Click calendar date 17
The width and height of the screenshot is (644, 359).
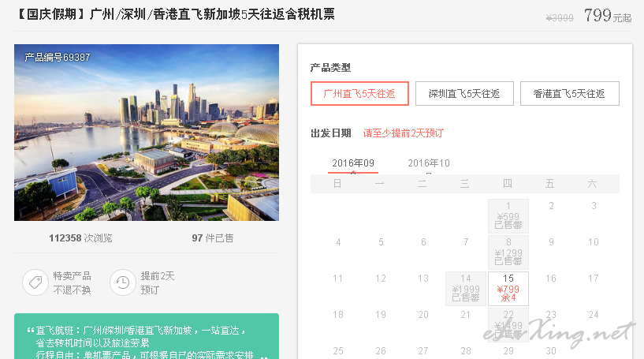593,279
